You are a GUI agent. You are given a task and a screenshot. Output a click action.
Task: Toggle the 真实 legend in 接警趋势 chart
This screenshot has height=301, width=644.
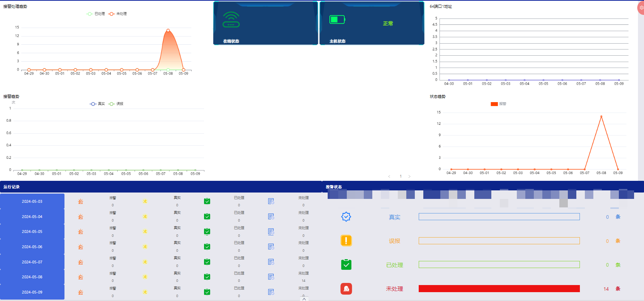(97, 104)
